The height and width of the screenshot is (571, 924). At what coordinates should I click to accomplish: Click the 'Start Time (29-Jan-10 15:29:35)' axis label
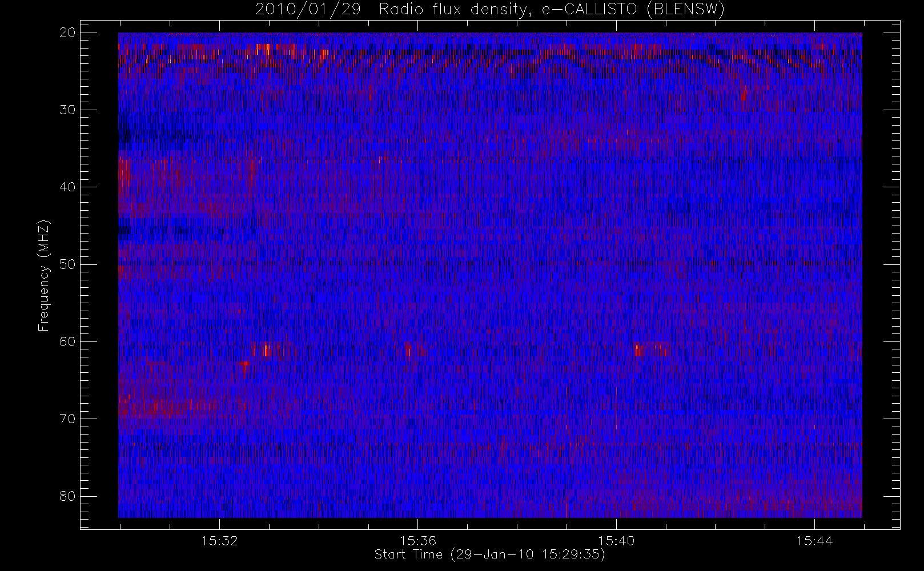[490, 554]
